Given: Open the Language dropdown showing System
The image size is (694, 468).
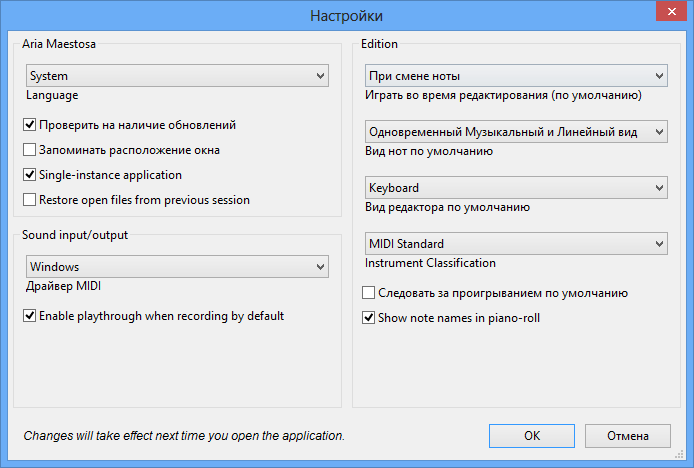Looking at the screenshot, I should tap(177, 76).
